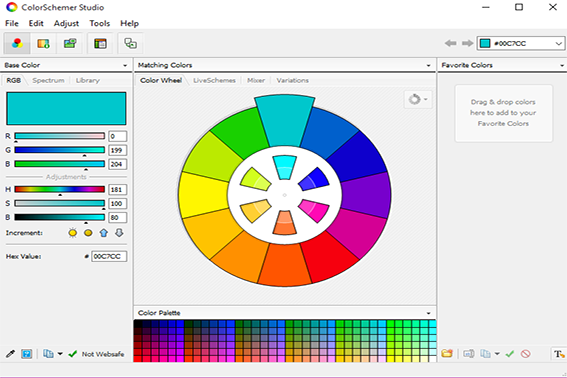Click the down arrow increment icon

tap(119, 233)
